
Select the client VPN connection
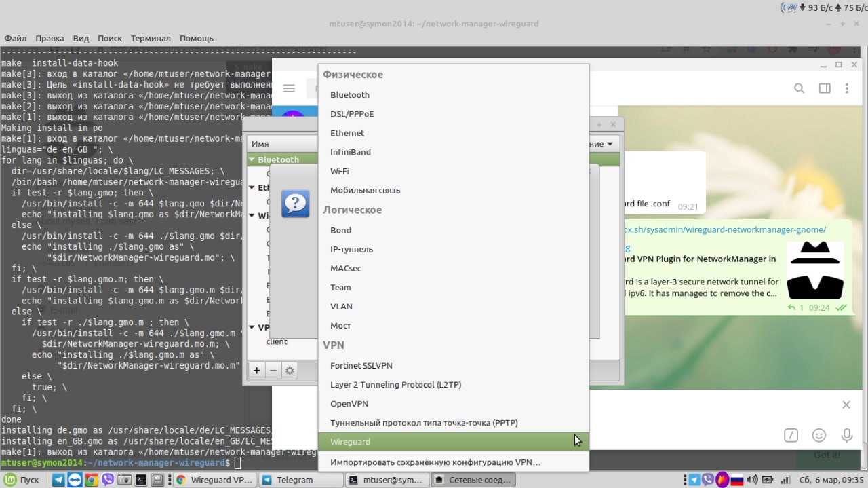point(277,341)
